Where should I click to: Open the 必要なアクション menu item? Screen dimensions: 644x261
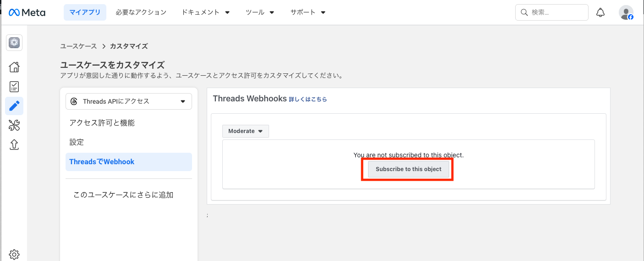tap(141, 12)
